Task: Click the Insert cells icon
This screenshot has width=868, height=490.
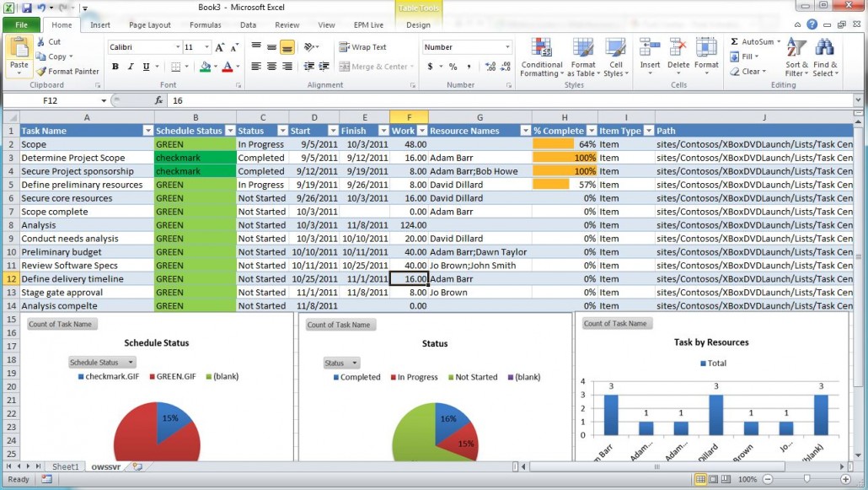Action: click(650, 48)
